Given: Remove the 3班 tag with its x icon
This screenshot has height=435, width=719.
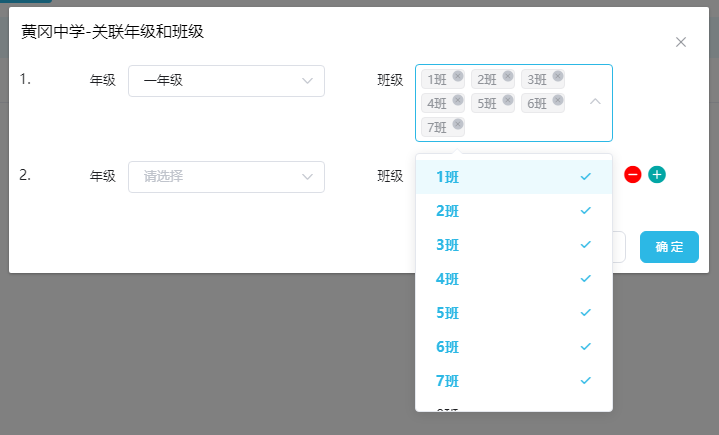Looking at the screenshot, I should coord(558,76).
